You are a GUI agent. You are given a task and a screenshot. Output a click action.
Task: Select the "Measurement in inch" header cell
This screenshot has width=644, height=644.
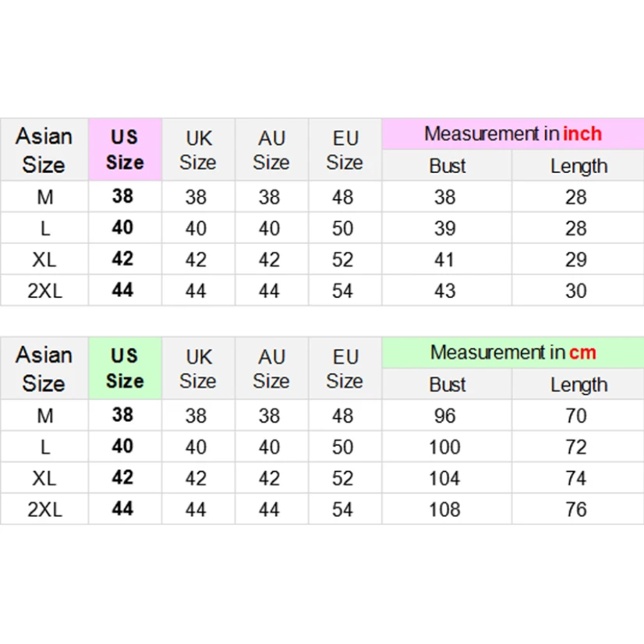coord(512,134)
